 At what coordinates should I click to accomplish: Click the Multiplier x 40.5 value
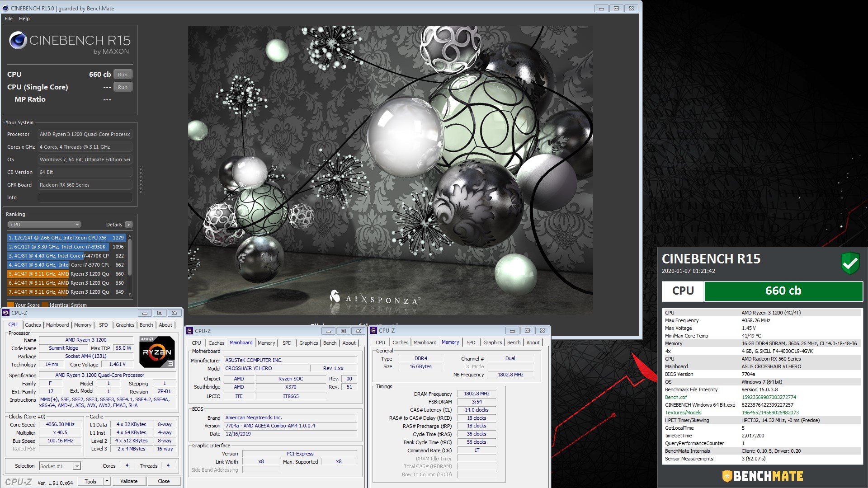coord(60,433)
